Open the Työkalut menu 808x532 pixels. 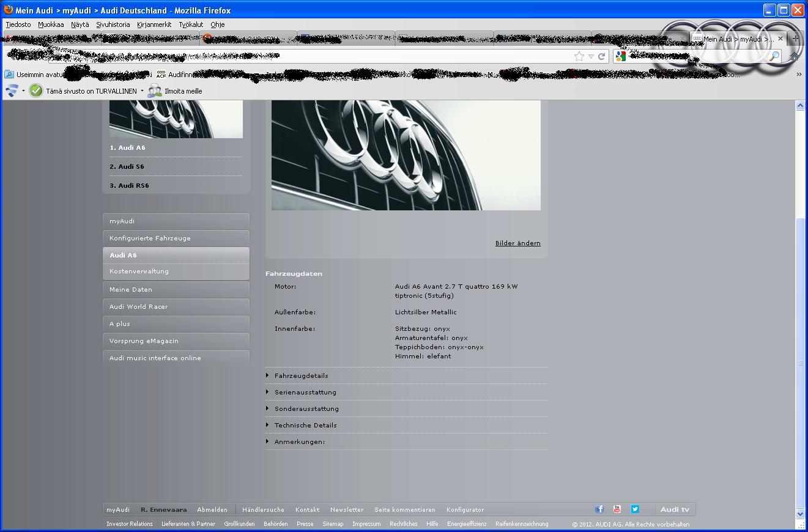(x=191, y=24)
